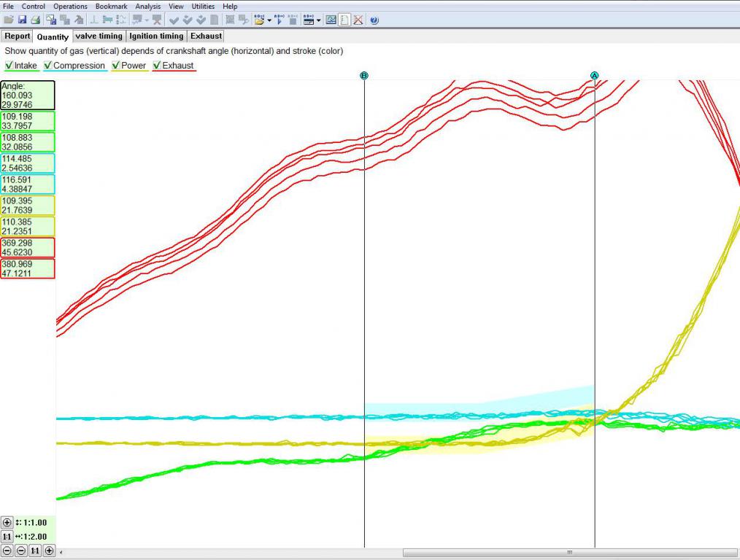Open the Help menu
Image resolution: width=740 pixels, height=560 pixels.
click(x=230, y=6)
